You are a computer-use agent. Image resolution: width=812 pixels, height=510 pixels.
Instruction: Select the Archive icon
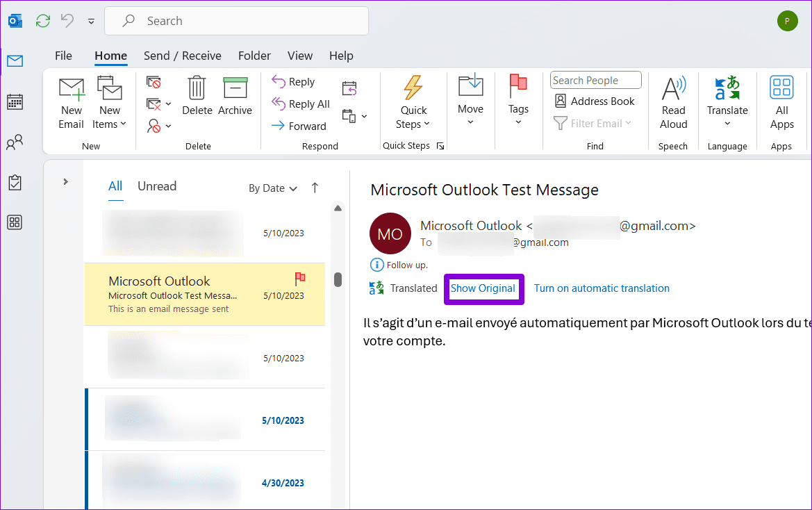tap(235, 99)
